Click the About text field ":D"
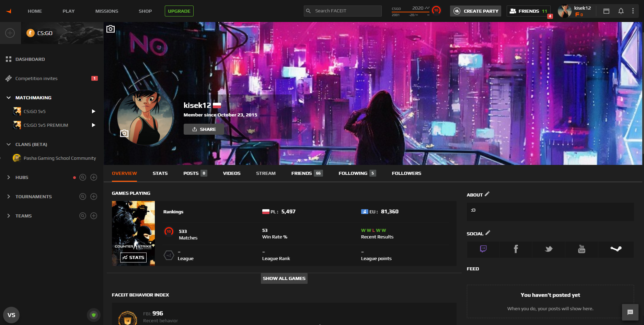This screenshot has height=325, width=644. tap(550, 212)
